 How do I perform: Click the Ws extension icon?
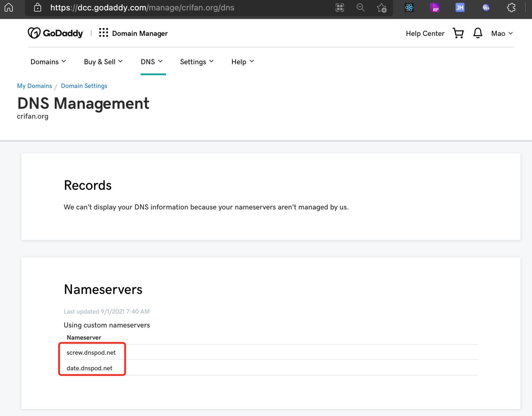pyautogui.click(x=486, y=8)
